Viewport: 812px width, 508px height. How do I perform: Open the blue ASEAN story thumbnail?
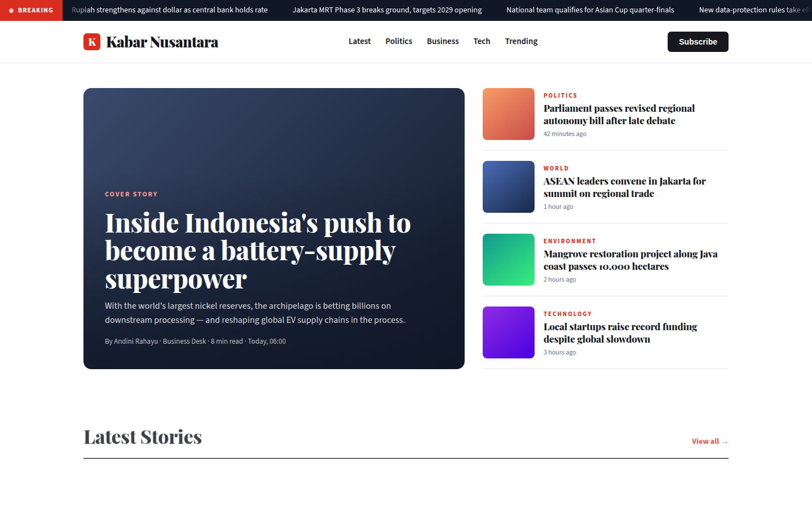pyautogui.click(x=509, y=187)
